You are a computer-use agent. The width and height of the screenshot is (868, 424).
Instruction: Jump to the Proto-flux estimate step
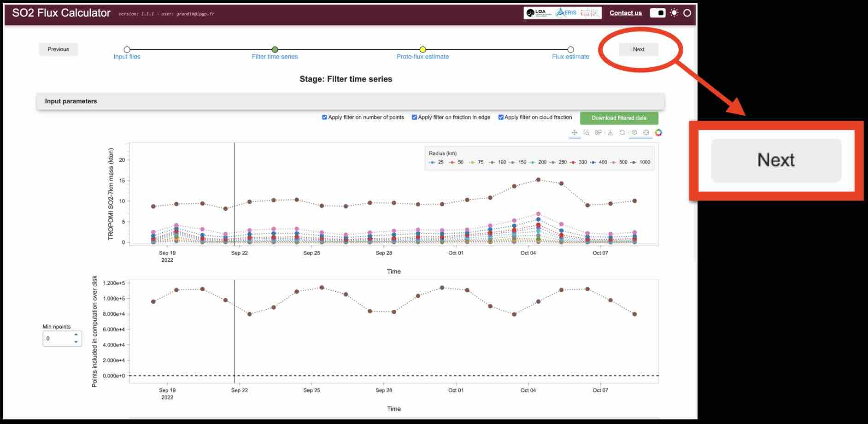tap(422, 50)
